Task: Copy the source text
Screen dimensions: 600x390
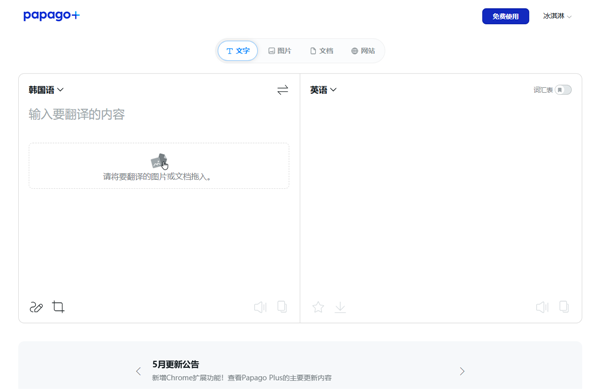Action: 282,307
